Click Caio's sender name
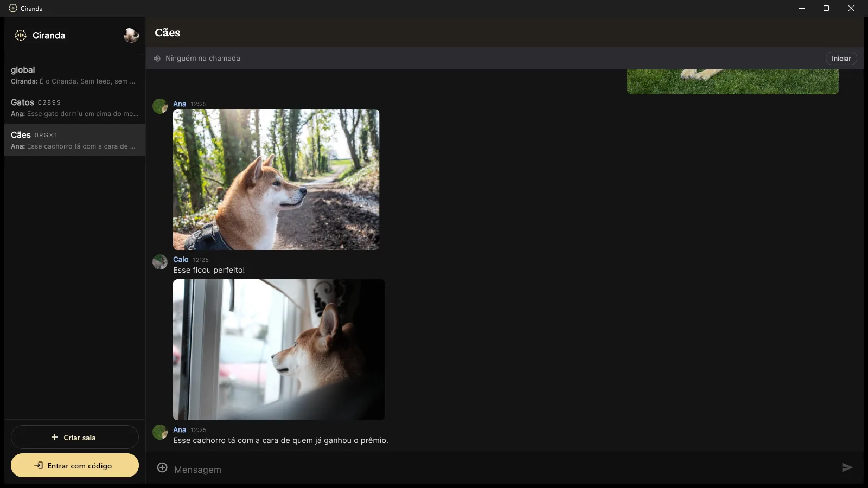The image size is (868, 488). (x=181, y=259)
